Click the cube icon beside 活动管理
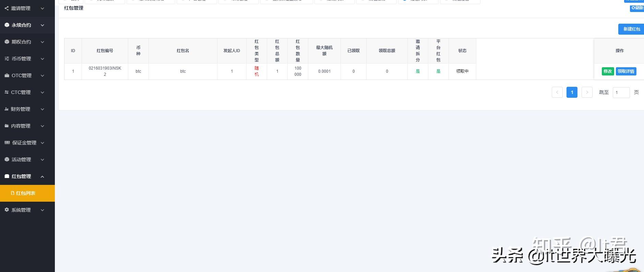The height and width of the screenshot is (272, 644). (7, 159)
